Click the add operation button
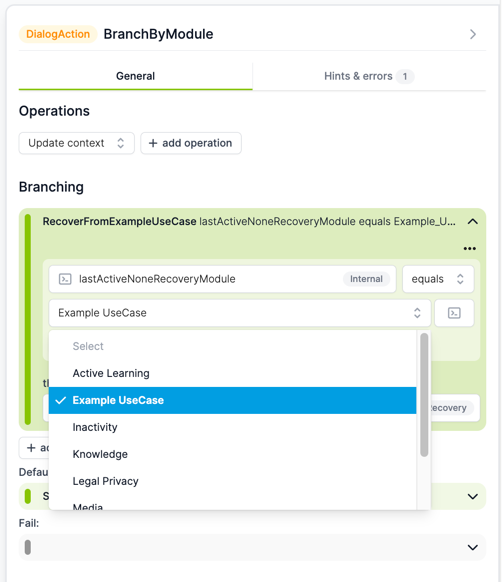Image resolution: width=502 pixels, height=582 pixels. (x=191, y=143)
